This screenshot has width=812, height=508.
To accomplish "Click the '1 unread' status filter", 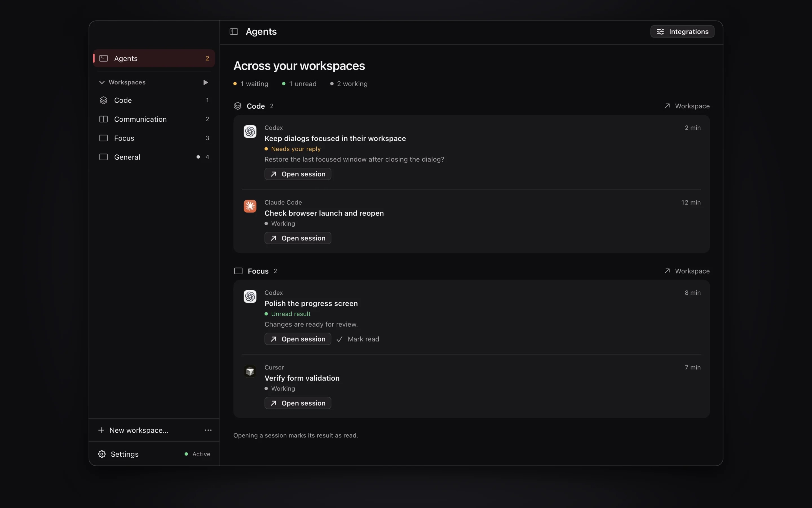I will (299, 84).
